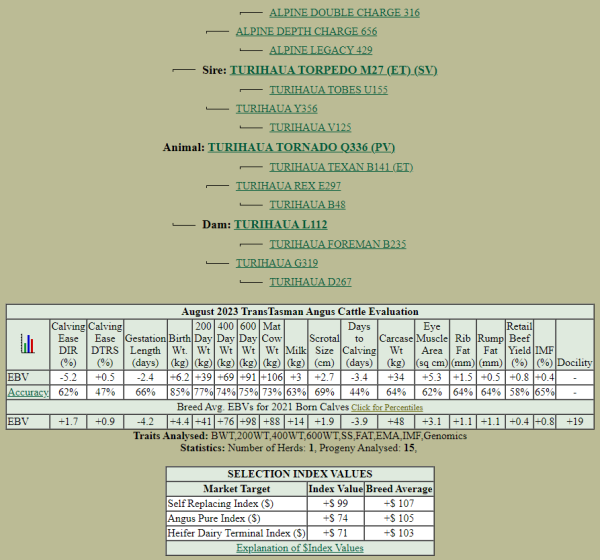Select the Days to Calving header
This screenshot has width=600, height=560.
coord(359,344)
